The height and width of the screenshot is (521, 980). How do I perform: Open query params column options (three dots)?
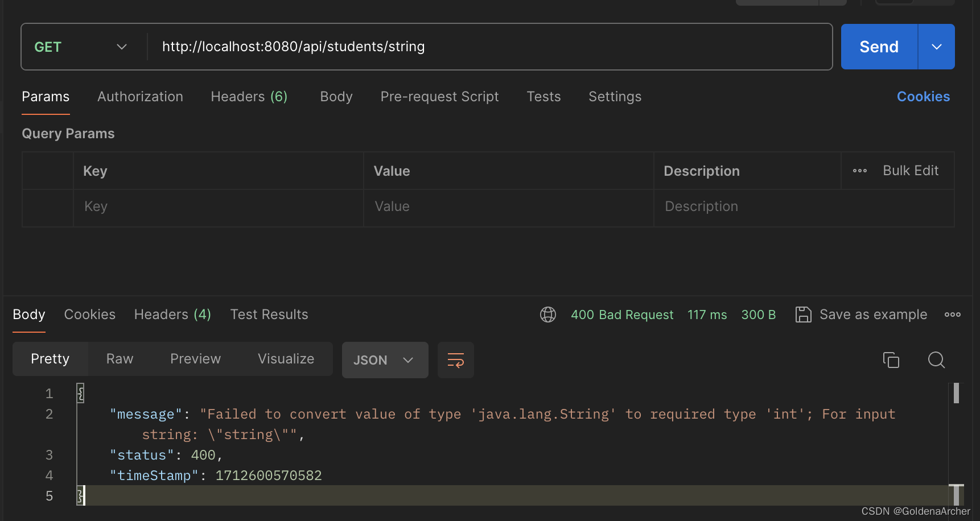click(x=860, y=171)
